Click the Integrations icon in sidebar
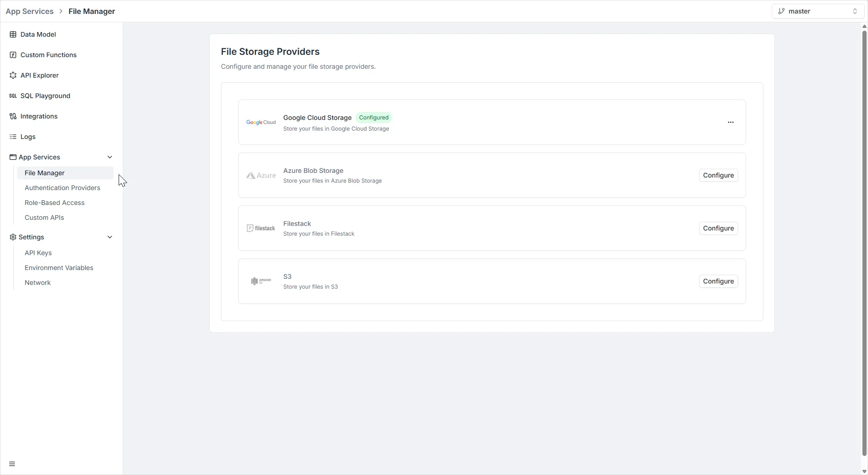 coord(13,116)
